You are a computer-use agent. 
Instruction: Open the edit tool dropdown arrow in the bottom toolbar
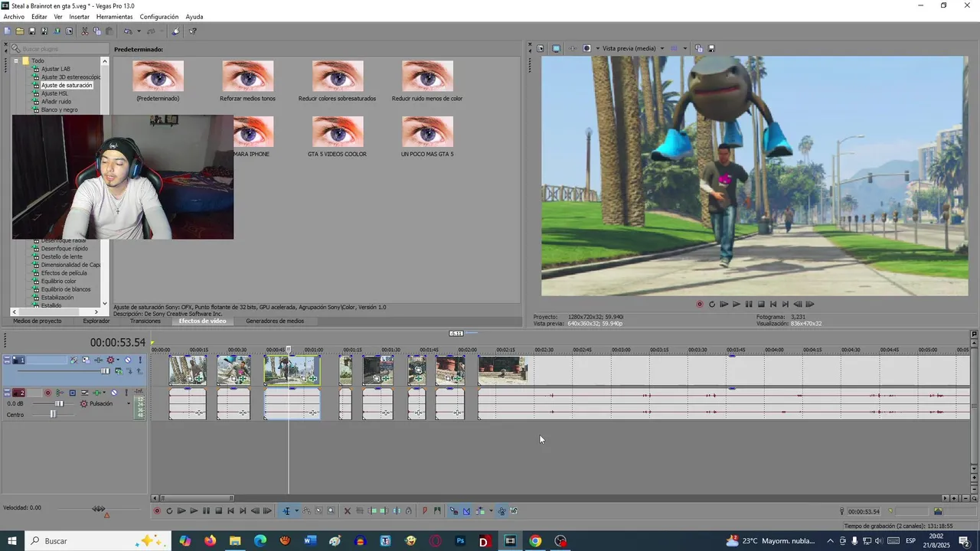click(x=296, y=511)
